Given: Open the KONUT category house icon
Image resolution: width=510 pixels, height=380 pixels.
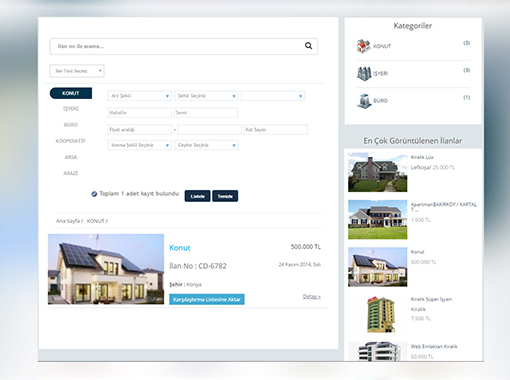Looking at the screenshot, I should (363, 46).
